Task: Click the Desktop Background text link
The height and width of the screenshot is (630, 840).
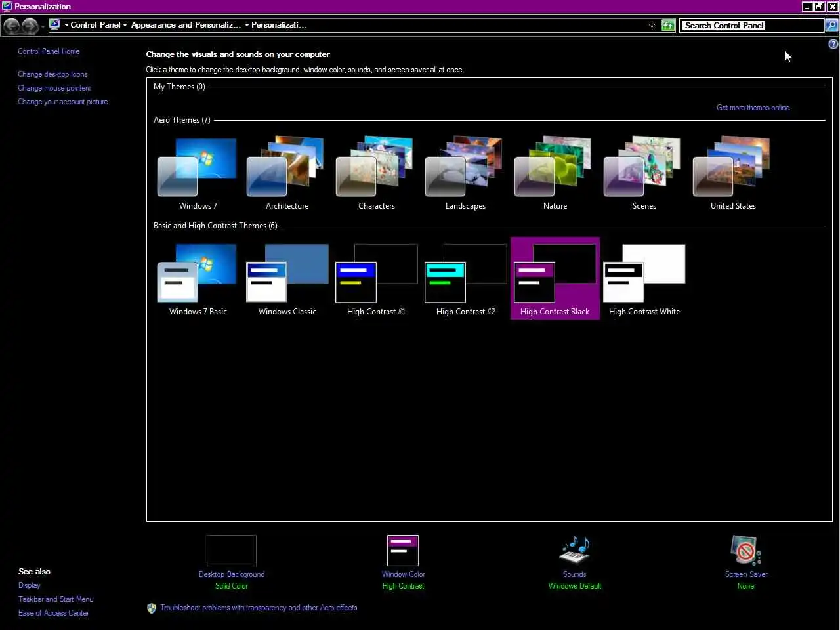Action: click(232, 574)
